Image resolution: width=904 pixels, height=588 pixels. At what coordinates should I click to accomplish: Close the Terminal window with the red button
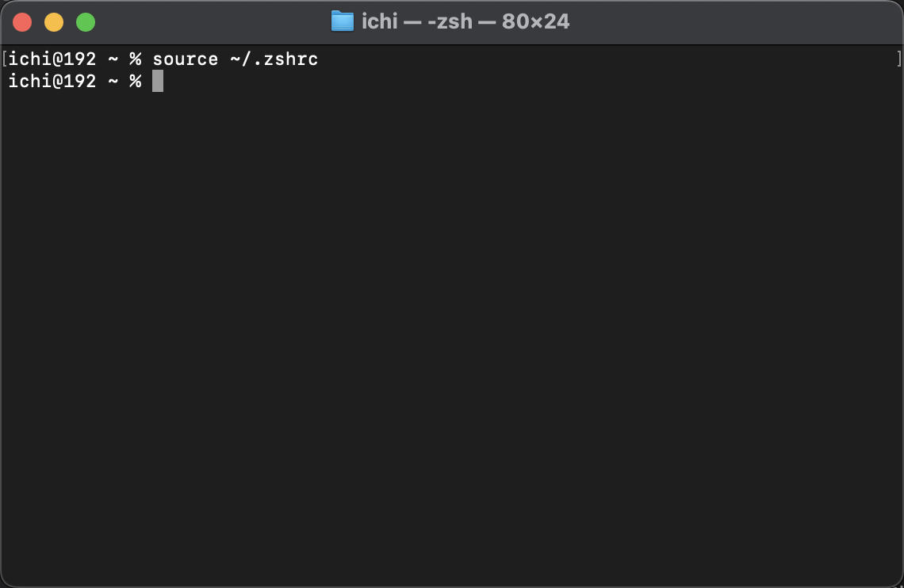[22, 22]
